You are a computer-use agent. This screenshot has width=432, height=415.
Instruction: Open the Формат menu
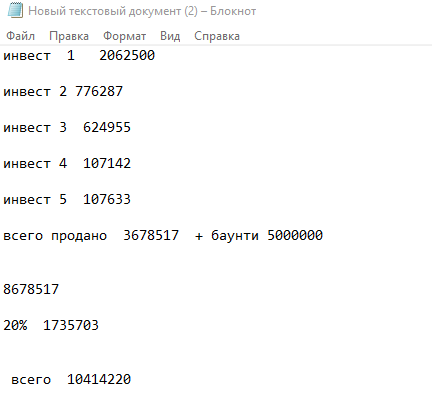point(124,36)
